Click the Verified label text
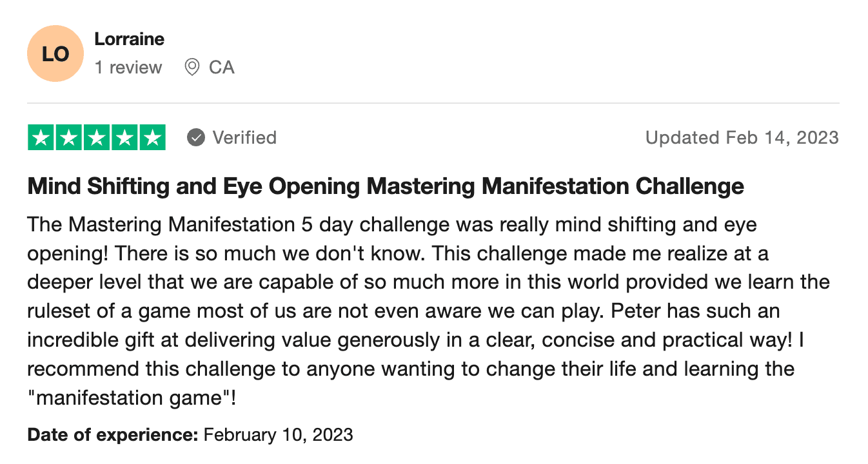Viewport: 868px width, 464px height. [x=244, y=137]
